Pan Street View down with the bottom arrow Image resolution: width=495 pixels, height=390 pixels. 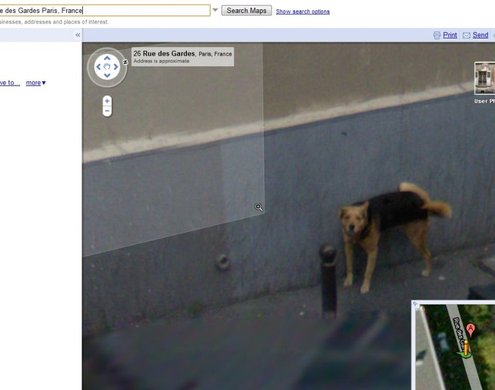pos(107,75)
